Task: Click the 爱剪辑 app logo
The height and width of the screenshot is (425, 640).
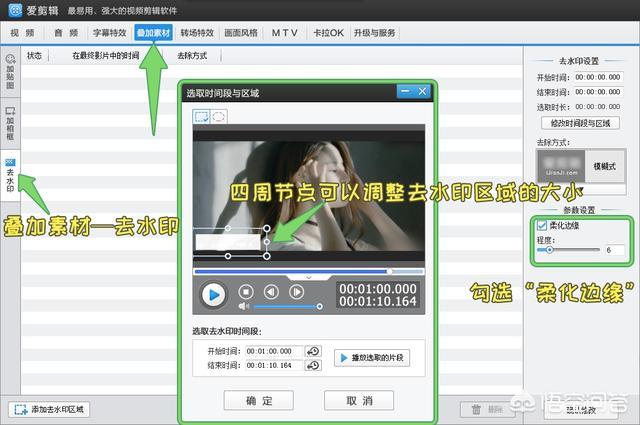Action: click(15, 10)
